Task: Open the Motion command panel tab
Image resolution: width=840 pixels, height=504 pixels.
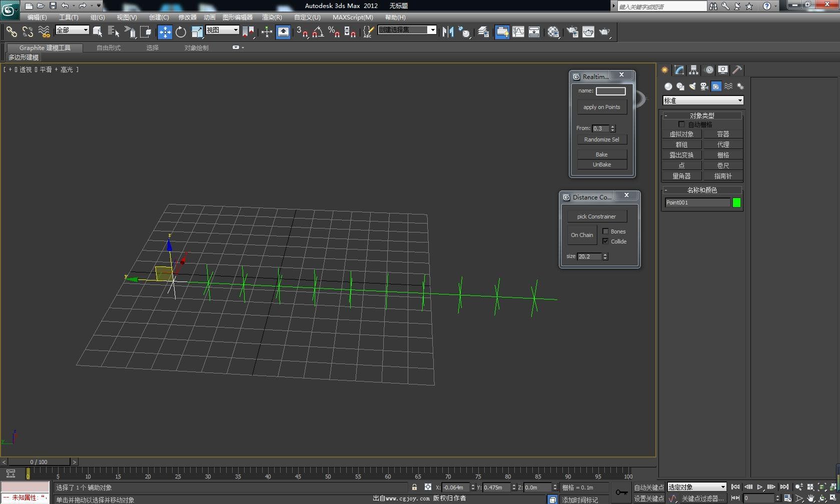Action: pyautogui.click(x=709, y=70)
